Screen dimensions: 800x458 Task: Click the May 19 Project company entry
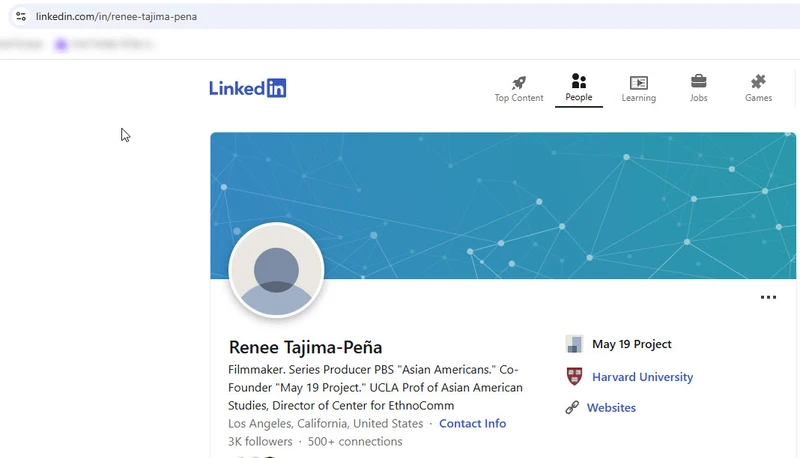click(632, 344)
